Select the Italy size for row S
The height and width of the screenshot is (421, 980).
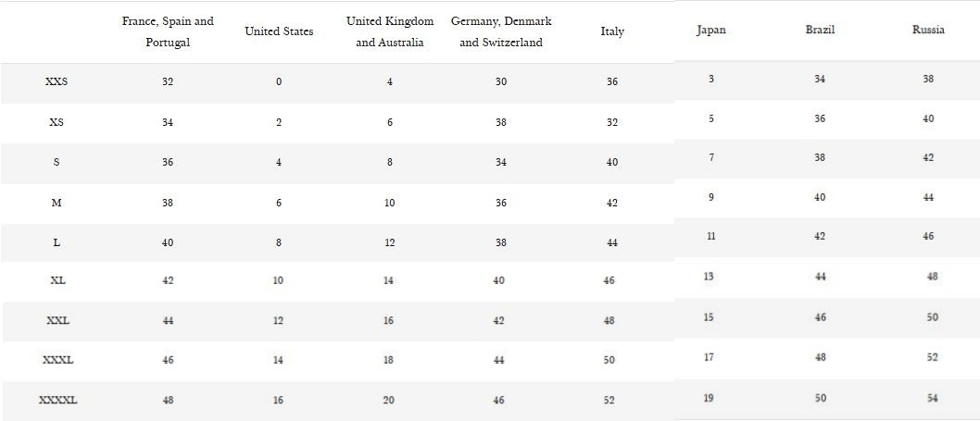tap(612, 163)
